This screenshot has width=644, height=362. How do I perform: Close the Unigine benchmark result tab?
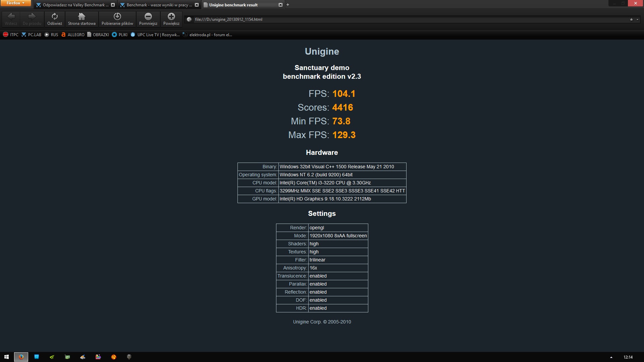280,5
